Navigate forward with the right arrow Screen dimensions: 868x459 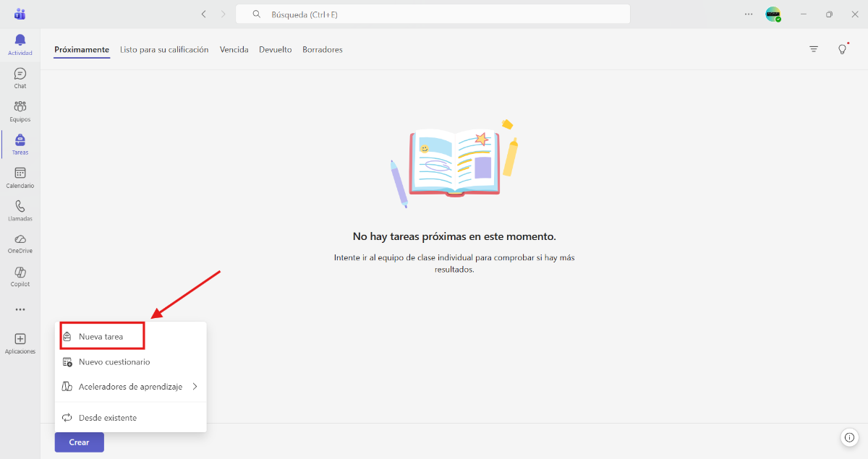pos(223,14)
